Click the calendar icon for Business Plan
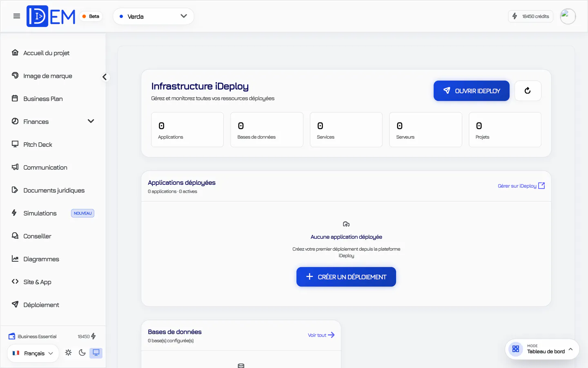This screenshot has width=588, height=368. click(x=15, y=98)
